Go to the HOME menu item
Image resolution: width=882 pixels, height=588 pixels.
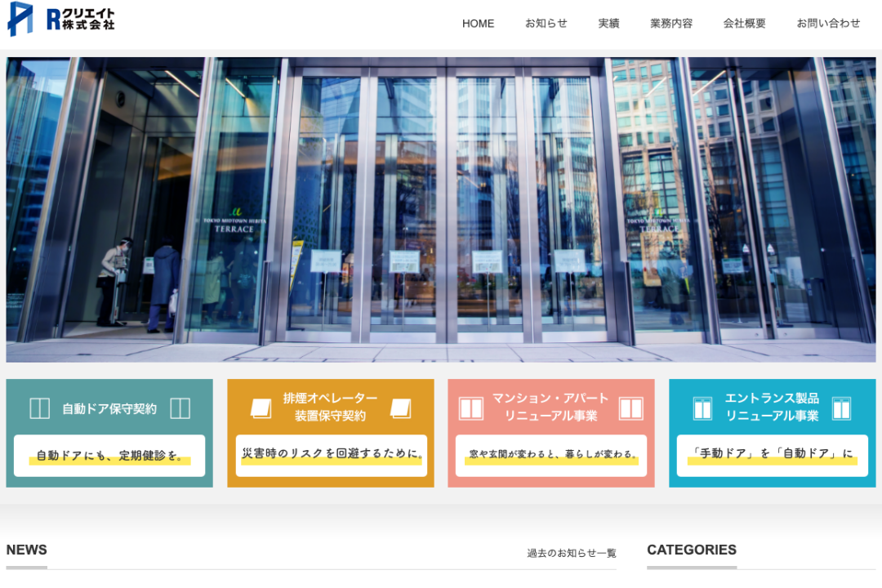(x=478, y=24)
